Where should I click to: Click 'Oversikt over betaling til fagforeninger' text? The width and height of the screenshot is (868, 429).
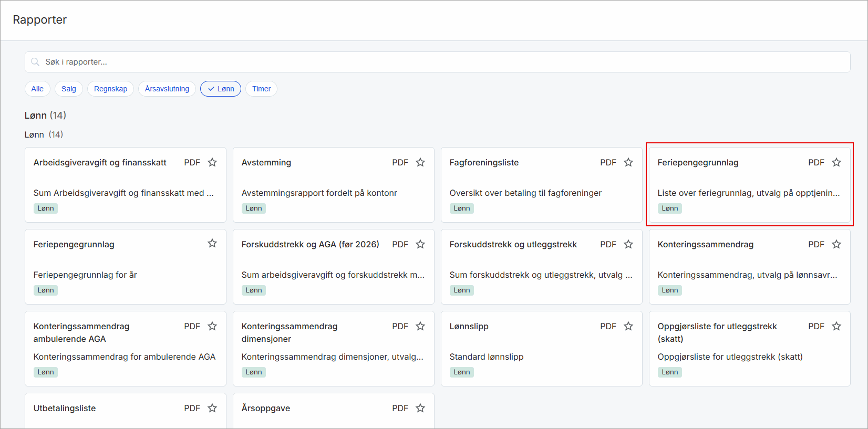[525, 193]
